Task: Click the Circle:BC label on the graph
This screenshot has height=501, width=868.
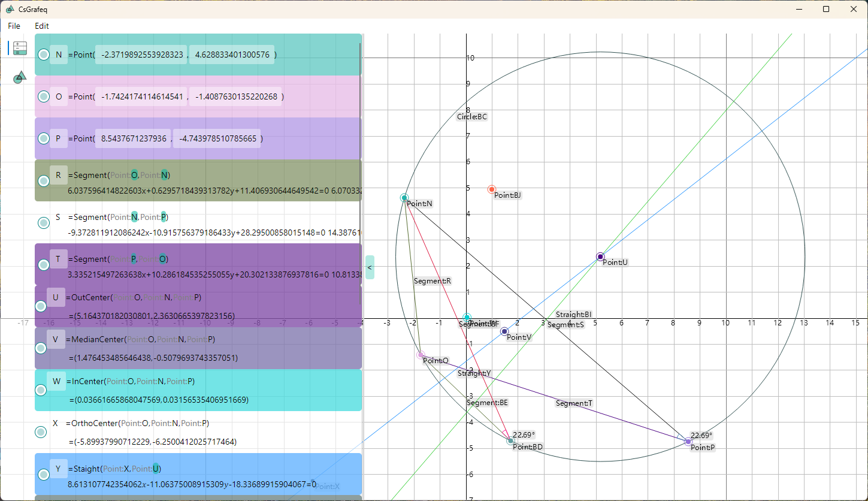Action: (x=472, y=117)
